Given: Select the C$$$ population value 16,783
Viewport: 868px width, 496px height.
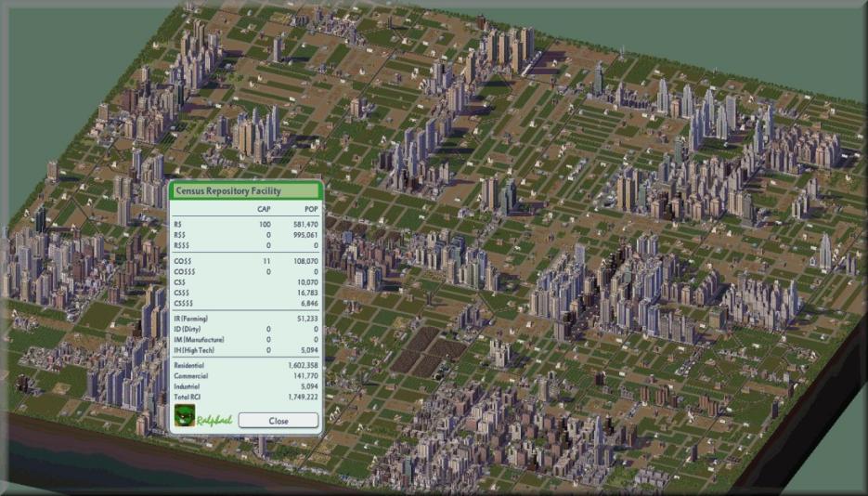Looking at the screenshot, I should 308,293.
